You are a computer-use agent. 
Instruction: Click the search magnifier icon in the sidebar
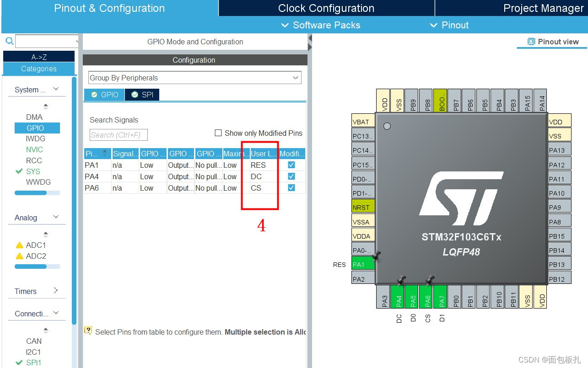(9, 42)
